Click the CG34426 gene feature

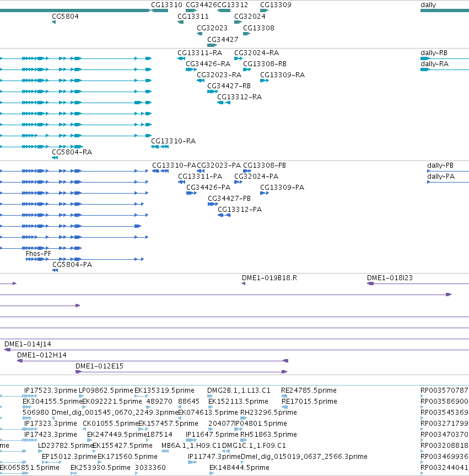[191, 10]
